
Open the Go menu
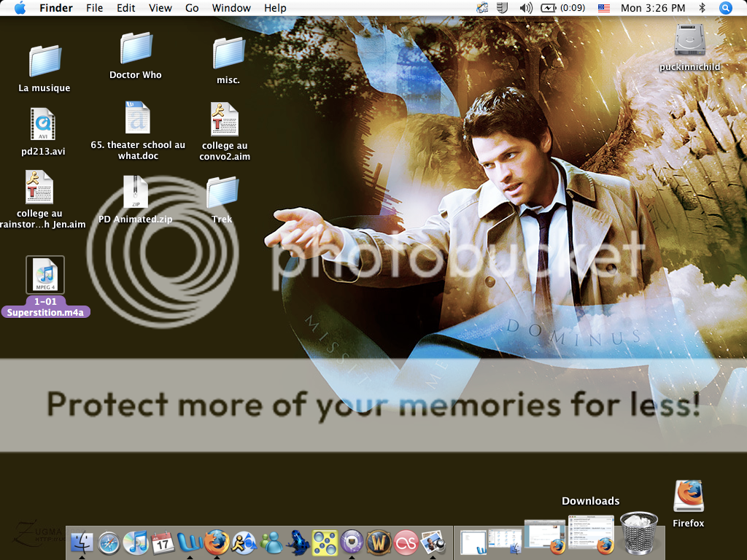click(192, 8)
